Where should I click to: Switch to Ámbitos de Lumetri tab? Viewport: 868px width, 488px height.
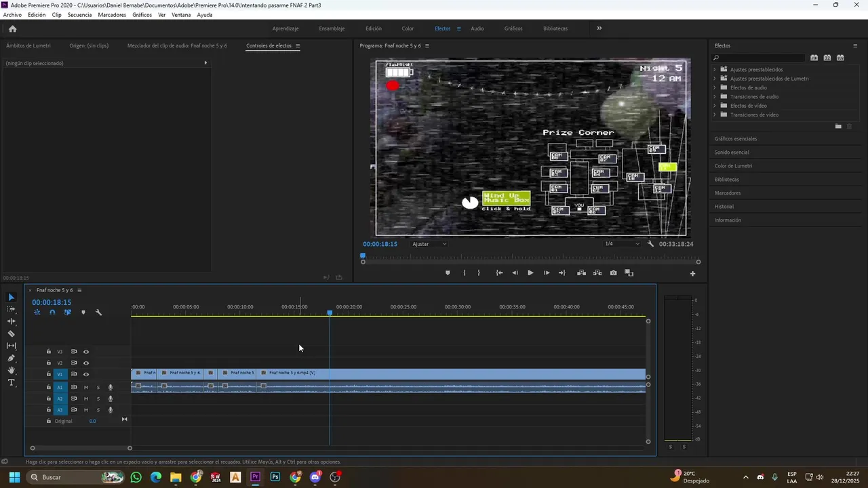coord(28,45)
